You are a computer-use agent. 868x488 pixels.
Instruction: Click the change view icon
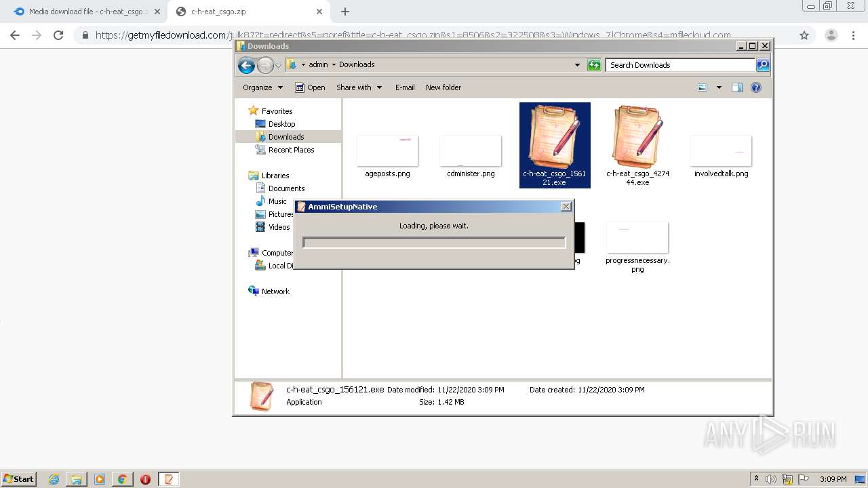(703, 87)
